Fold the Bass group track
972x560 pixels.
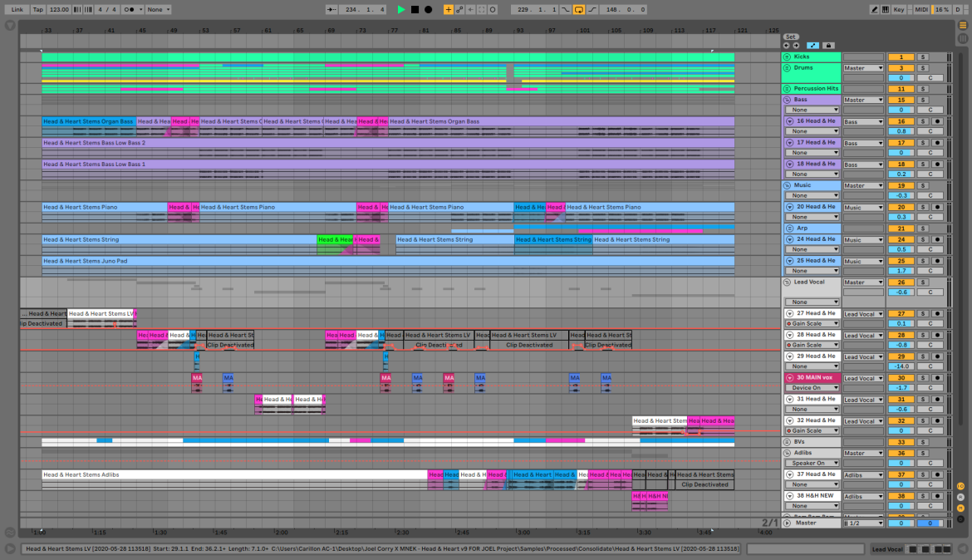click(788, 100)
